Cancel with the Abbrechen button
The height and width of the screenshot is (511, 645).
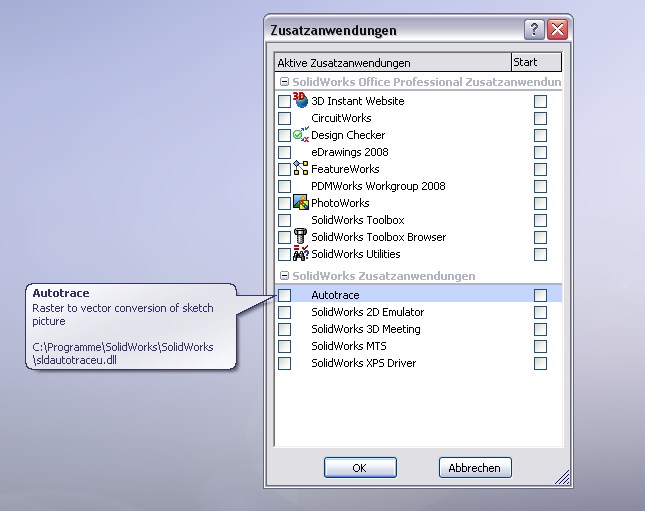475,467
